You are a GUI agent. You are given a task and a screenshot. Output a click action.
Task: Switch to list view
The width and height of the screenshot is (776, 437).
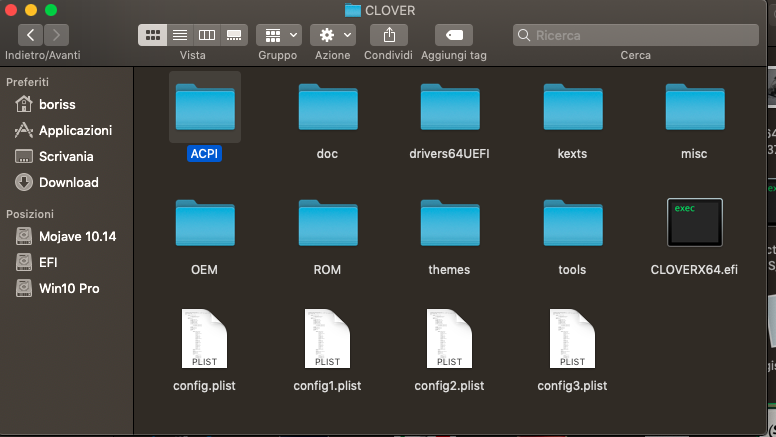pyautogui.click(x=180, y=35)
